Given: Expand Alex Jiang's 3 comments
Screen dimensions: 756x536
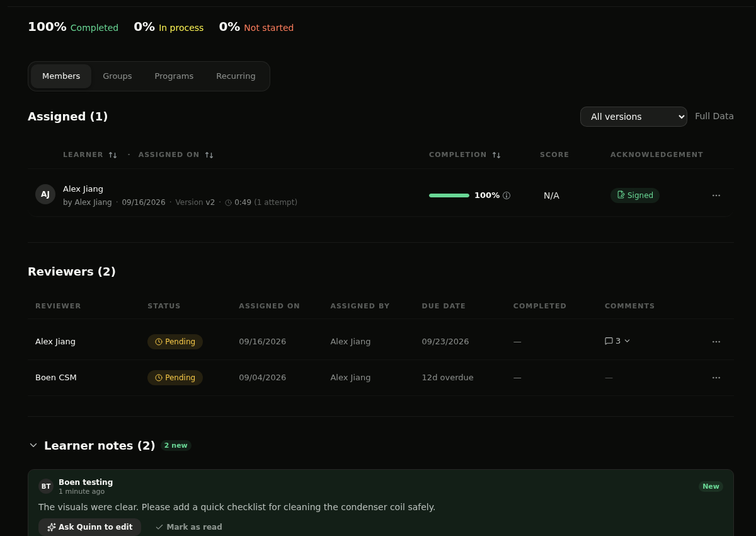Looking at the screenshot, I should point(617,341).
